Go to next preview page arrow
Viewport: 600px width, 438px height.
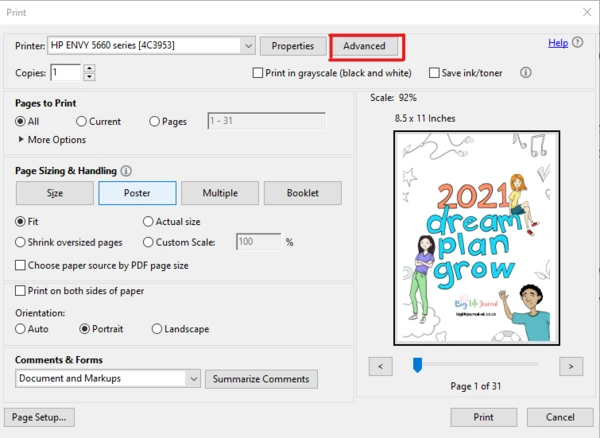(x=570, y=366)
